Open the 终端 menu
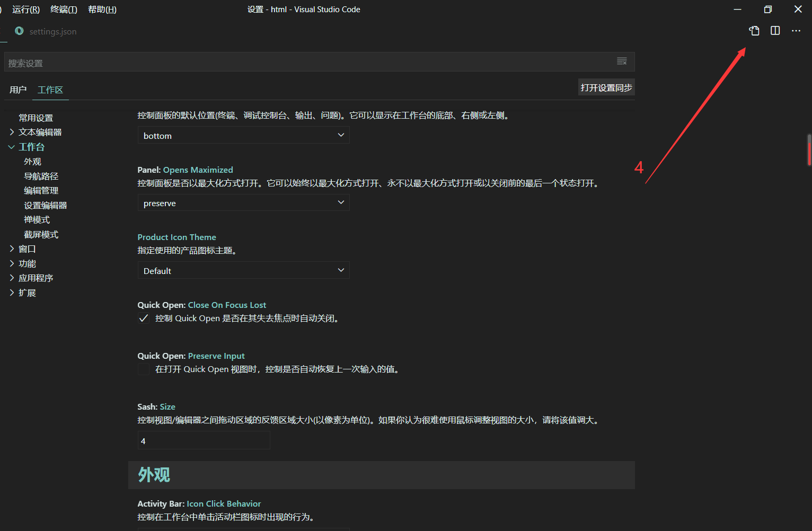Image resolution: width=812 pixels, height=531 pixels. [63, 9]
